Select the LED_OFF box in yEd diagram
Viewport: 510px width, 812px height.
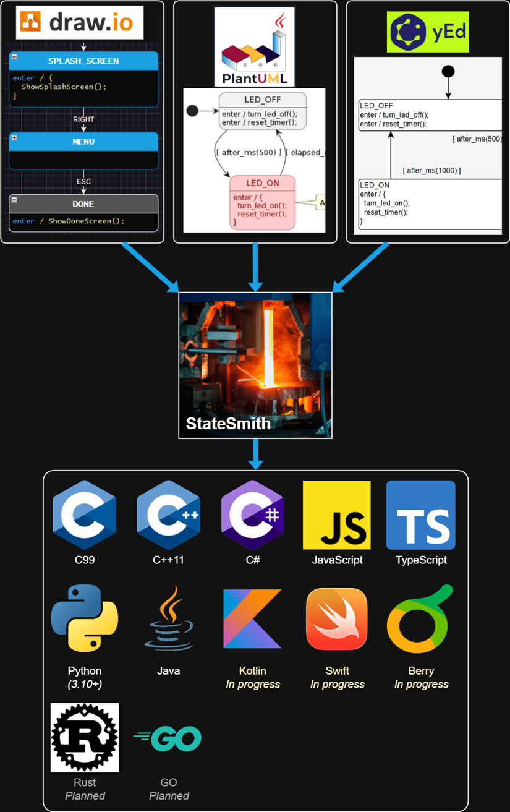[x=430, y=115]
